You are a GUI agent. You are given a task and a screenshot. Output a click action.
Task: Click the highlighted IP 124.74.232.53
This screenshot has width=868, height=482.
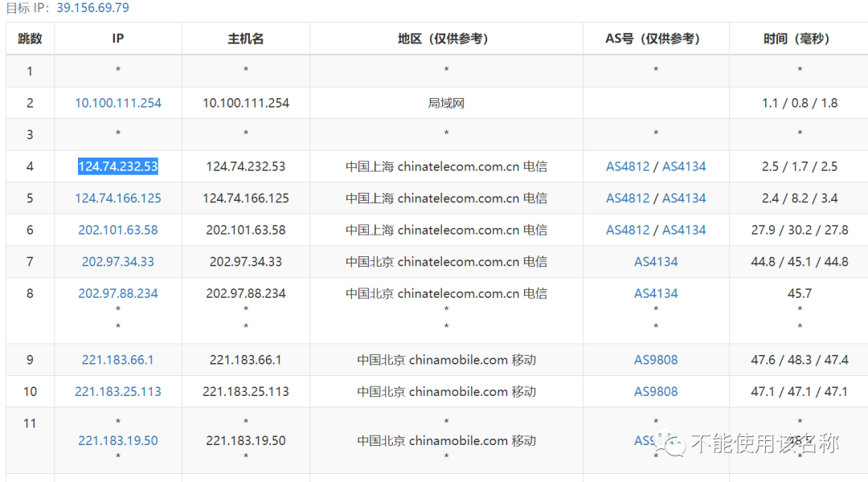click(x=118, y=166)
